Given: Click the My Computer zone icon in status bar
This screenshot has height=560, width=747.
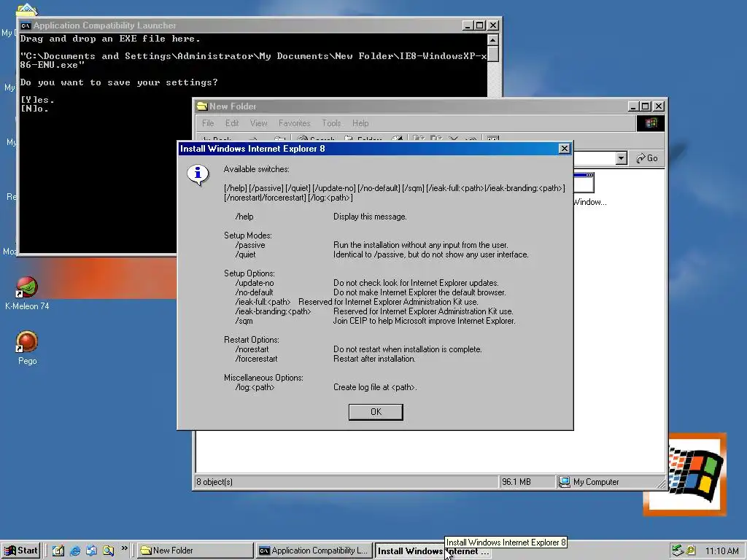Looking at the screenshot, I should (x=564, y=482).
